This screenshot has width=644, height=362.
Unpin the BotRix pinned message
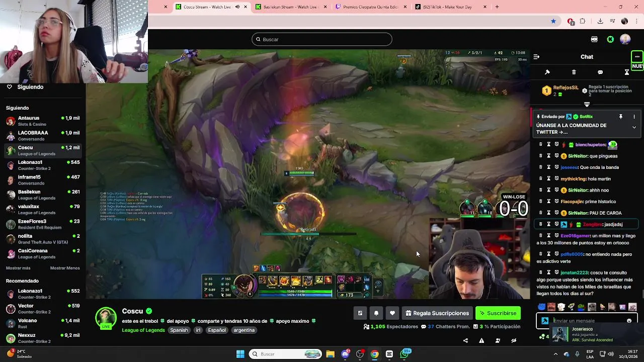pyautogui.click(x=621, y=117)
